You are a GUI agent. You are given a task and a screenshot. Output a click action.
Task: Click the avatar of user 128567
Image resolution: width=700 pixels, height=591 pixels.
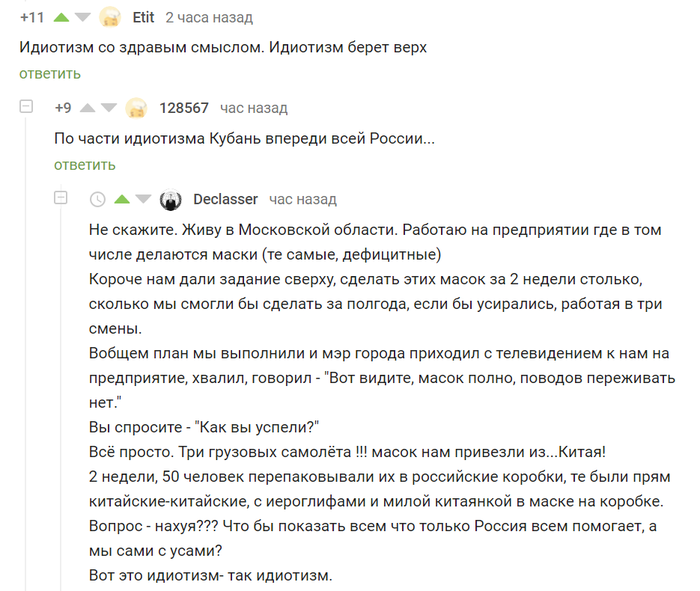point(137,108)
